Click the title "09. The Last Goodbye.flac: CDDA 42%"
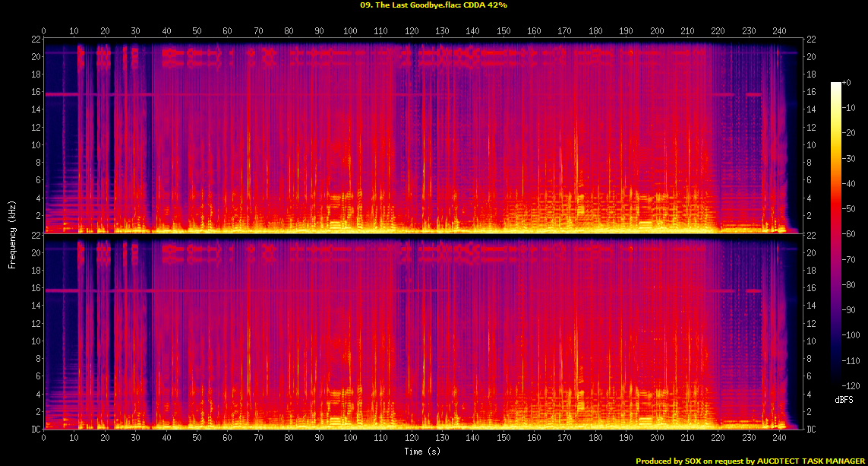The height and width of the screenshot is (466, 868). [x=433, y=5]
